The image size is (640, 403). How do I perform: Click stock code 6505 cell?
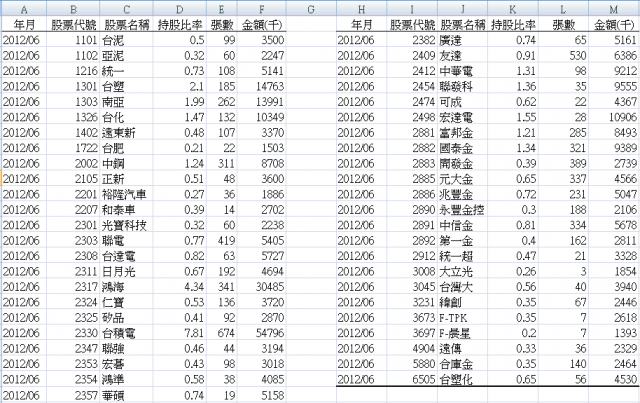pos(412,379)
